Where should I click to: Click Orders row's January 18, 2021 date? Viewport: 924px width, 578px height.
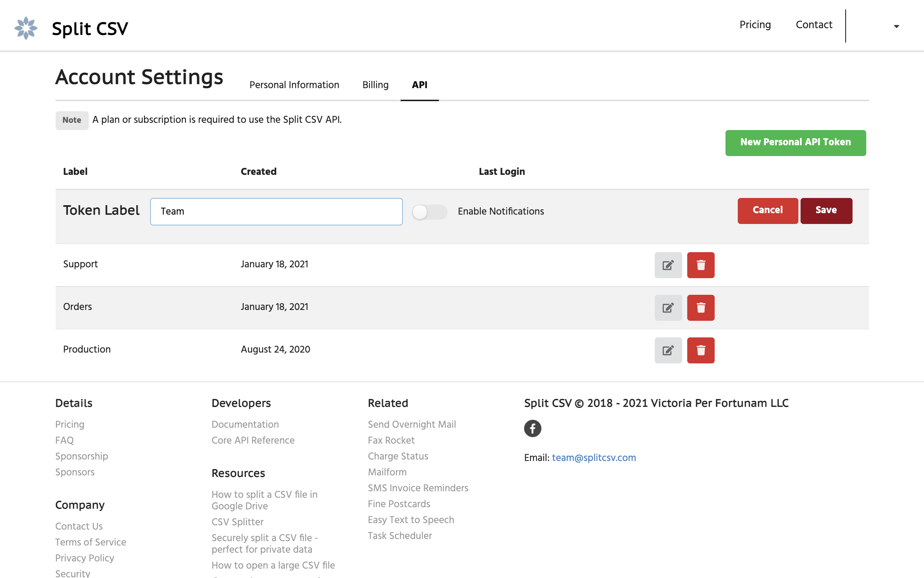pos(274,307)
